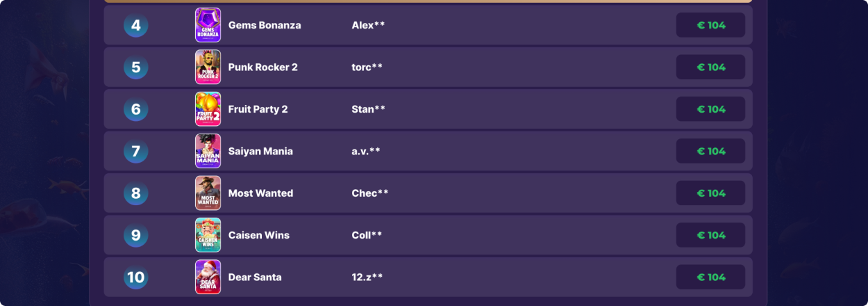Open the Caishen Wins game icon
This screenshot has height=306, width=868.
coord(208,235)
